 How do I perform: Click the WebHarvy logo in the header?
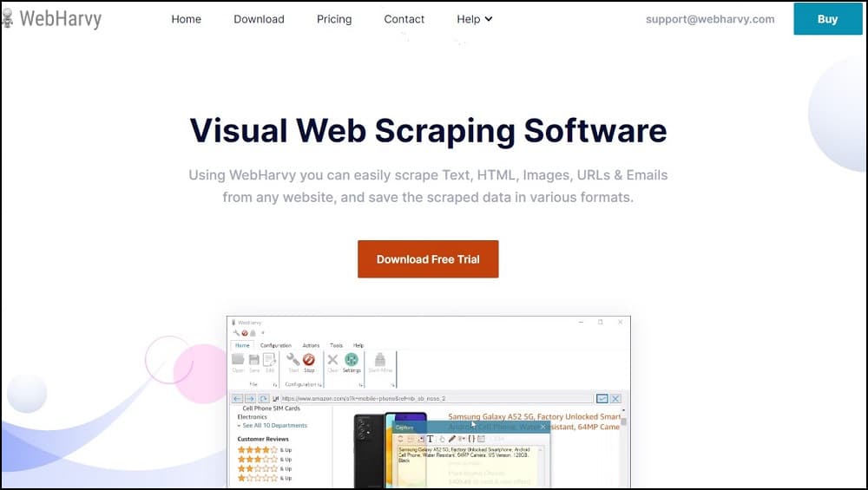(x=51, y=19)
